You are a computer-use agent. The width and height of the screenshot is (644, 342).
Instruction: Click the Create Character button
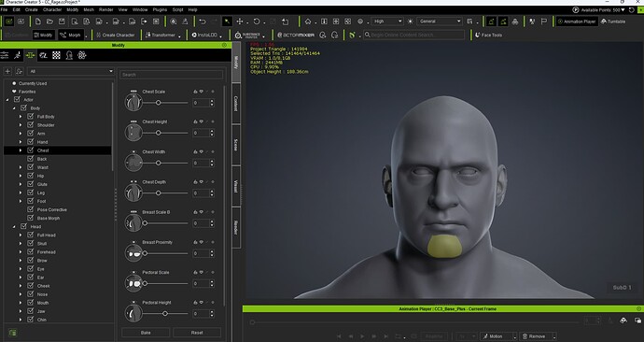115,36
